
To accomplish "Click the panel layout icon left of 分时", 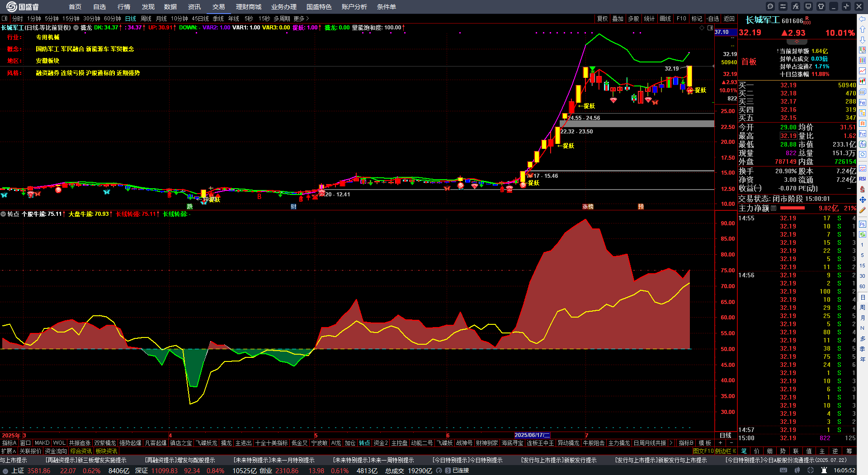I will 5,19.
